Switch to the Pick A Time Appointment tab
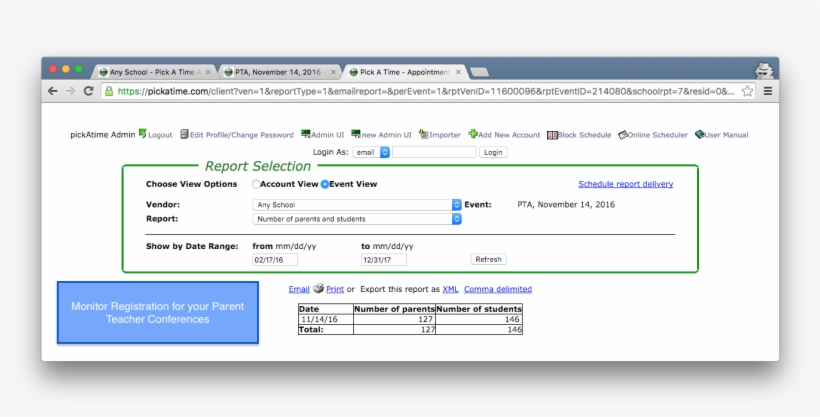This screenshot has width=820, height=417. pos(405,72)
